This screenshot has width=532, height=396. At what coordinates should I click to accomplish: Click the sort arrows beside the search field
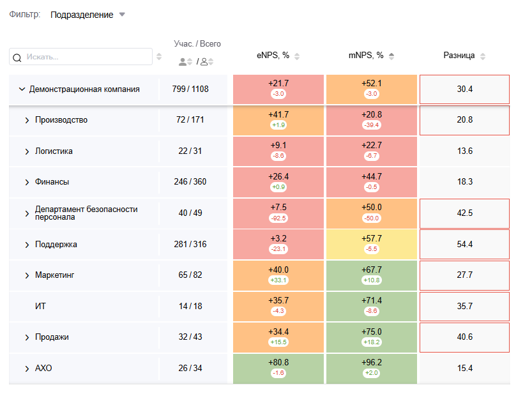[x=159, y=57]
